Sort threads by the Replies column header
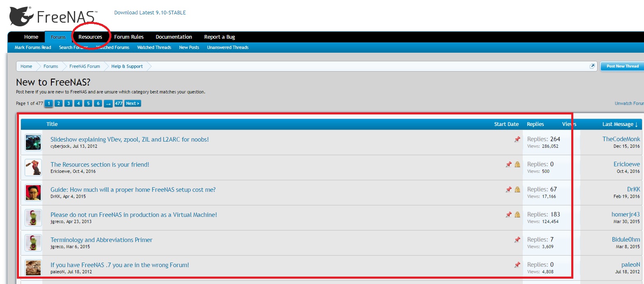 (535, 124)
